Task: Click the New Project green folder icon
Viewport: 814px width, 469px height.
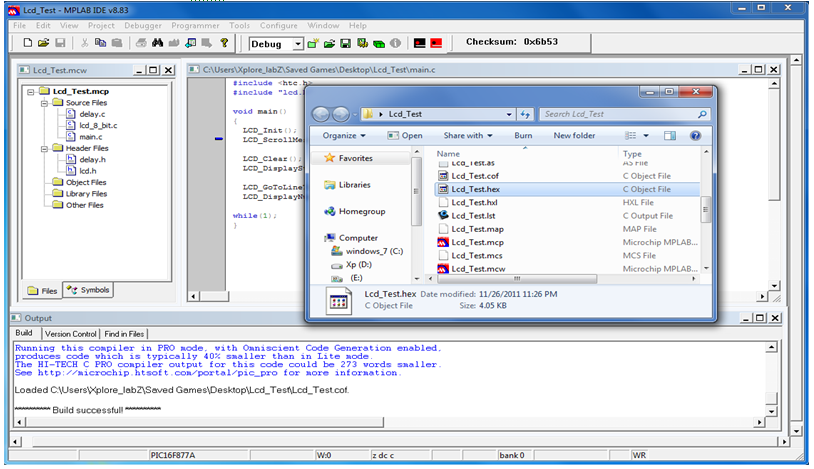Action: [x=313, y=44]
